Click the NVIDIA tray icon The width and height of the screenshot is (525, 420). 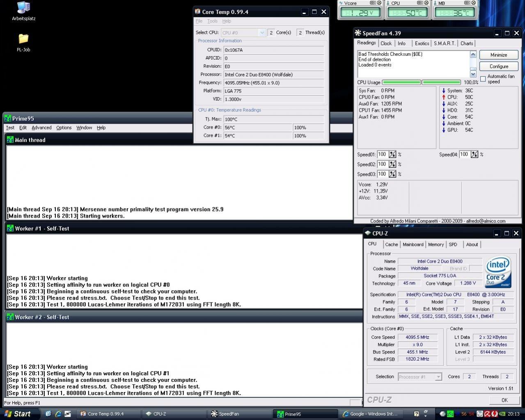(x=502, y=414)
